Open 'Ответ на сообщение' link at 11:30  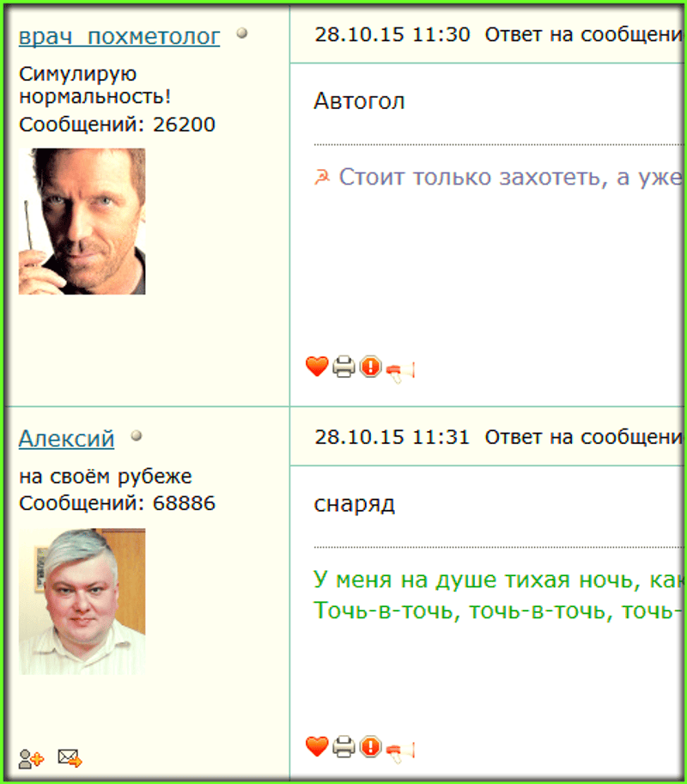tap(584, 34)
